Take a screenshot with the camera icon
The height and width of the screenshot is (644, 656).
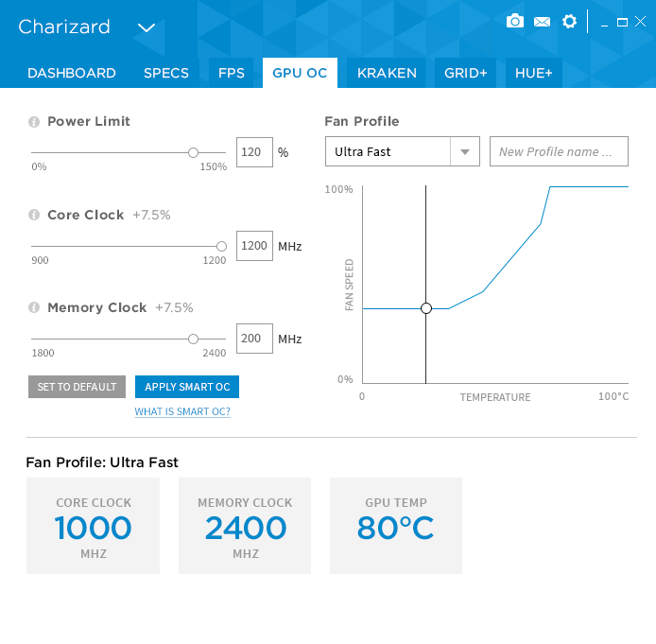515,21
